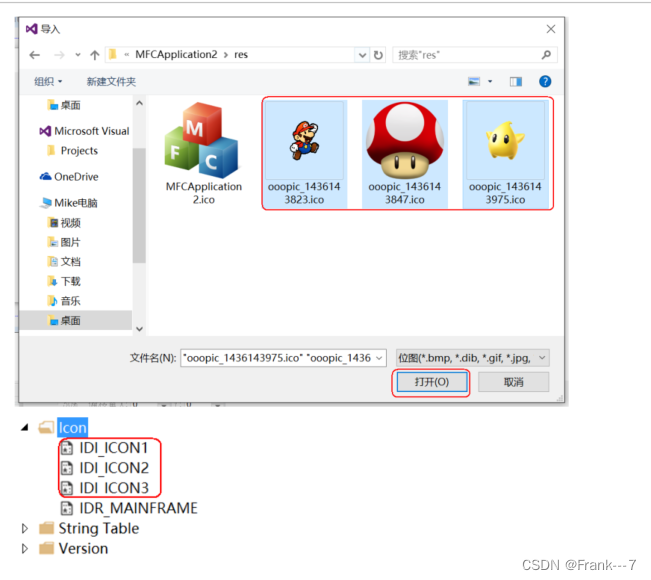
Task: Open 音乐 folder in navigation pane
Action: click(x=64, y=301)
